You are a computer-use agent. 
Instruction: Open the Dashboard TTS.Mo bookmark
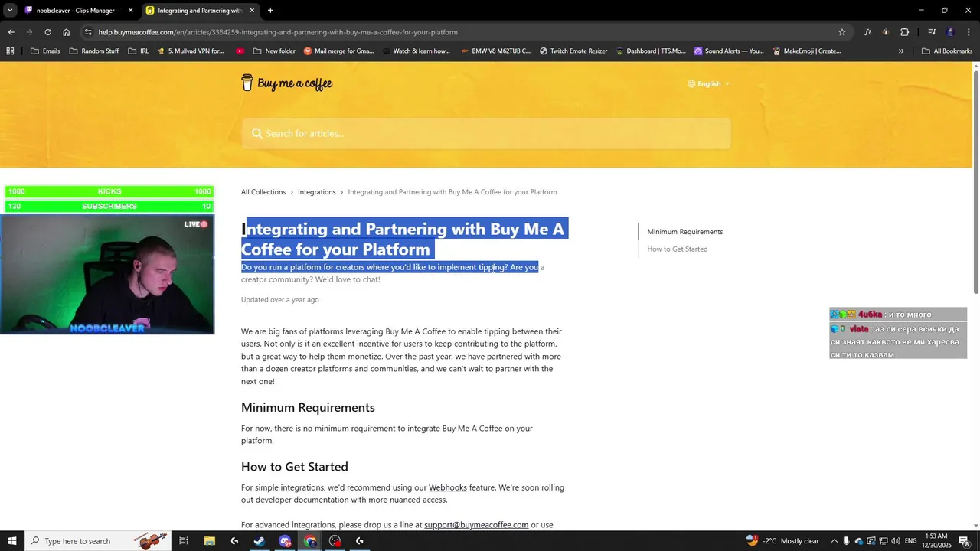pos(651,51)
